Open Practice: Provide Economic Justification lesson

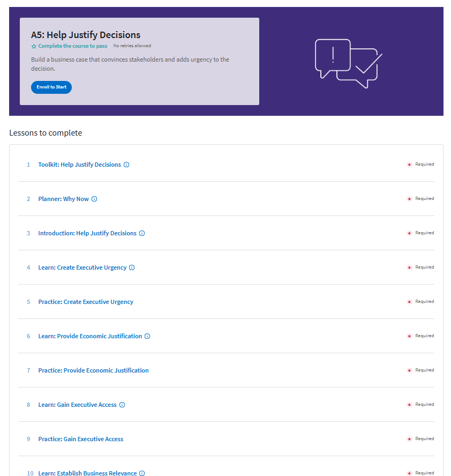[93, 370]
